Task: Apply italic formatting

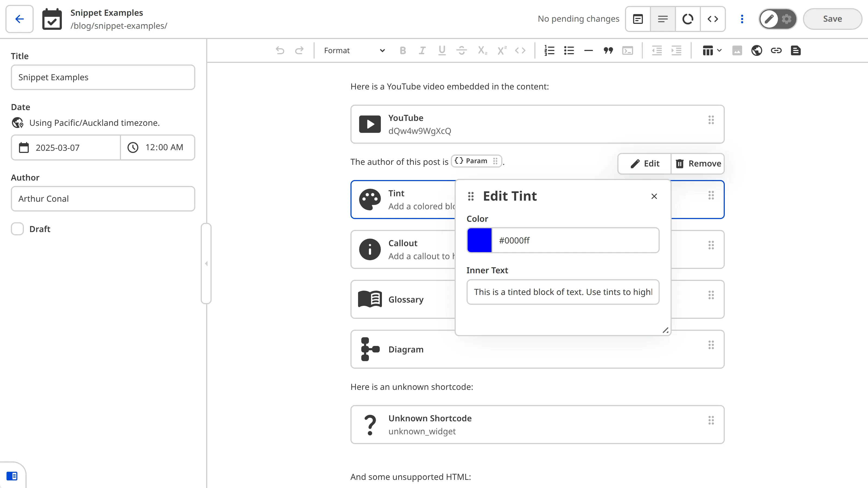Action: point(422,50)
